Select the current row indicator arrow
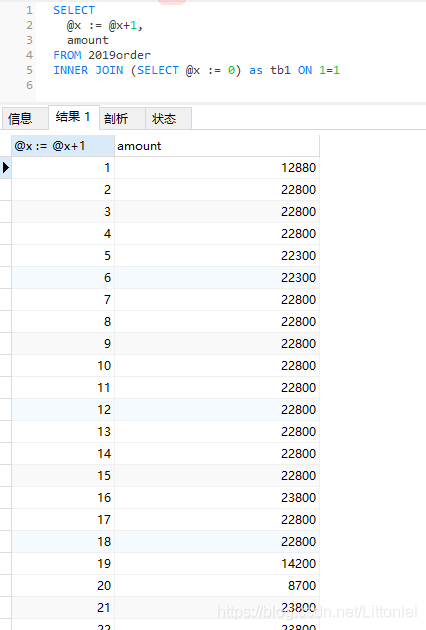426x630 pixels. point(6,168)
